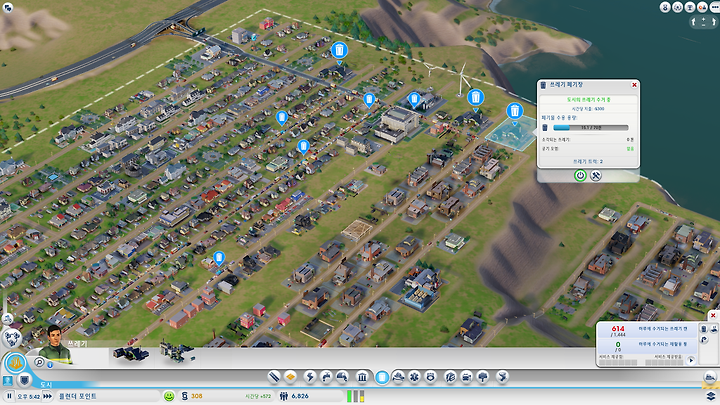Click the city name field
Viewport: 720px width, 405px height.
pos(108,396)
